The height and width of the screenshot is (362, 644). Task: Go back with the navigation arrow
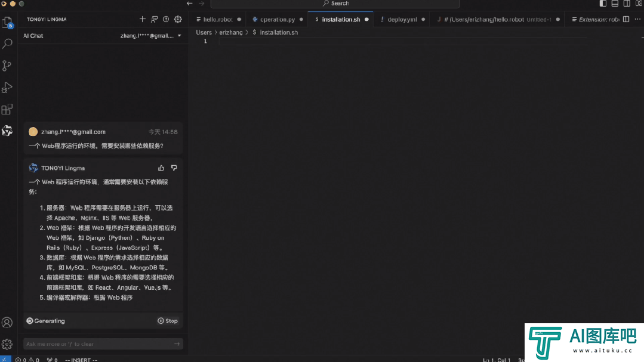(189, 4)
